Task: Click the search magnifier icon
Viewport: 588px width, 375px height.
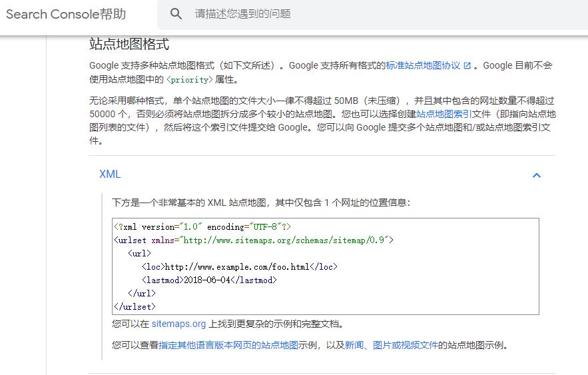Action: 176,14
